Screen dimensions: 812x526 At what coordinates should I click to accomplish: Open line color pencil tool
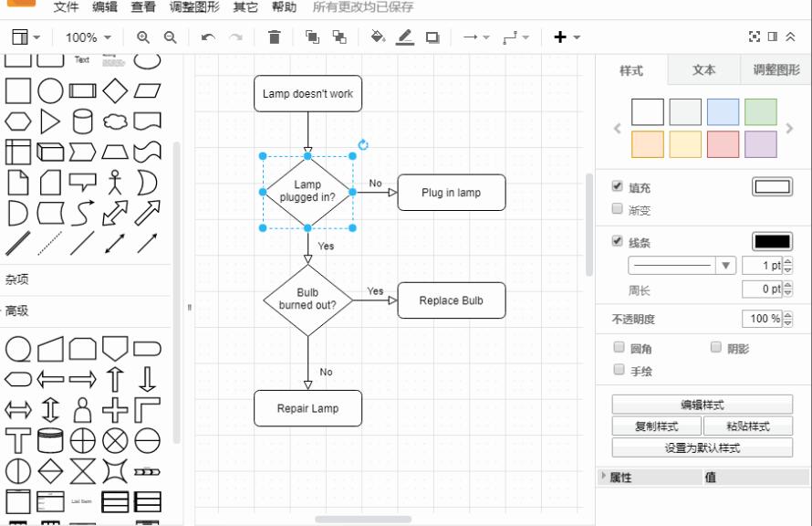[405, 37]
